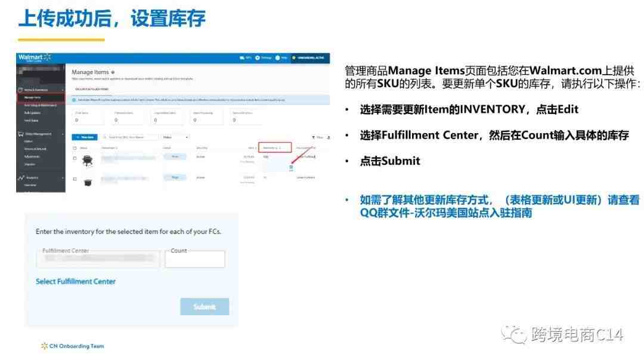Click the Manage Items page heading
The width and height of the screenshot is (644, 363).
pyautogui.click(x=91, y=72)
